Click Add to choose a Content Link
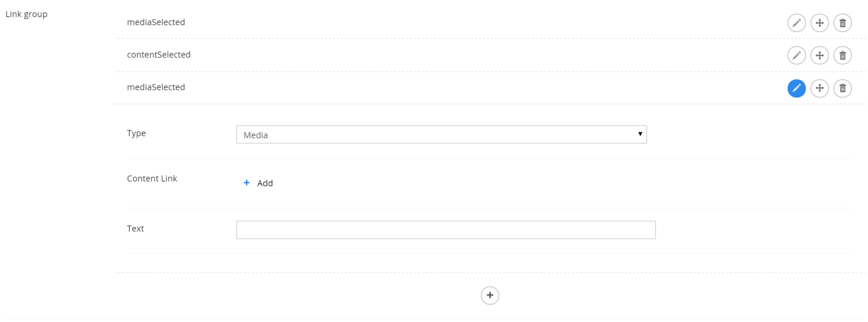 [258, 183]
